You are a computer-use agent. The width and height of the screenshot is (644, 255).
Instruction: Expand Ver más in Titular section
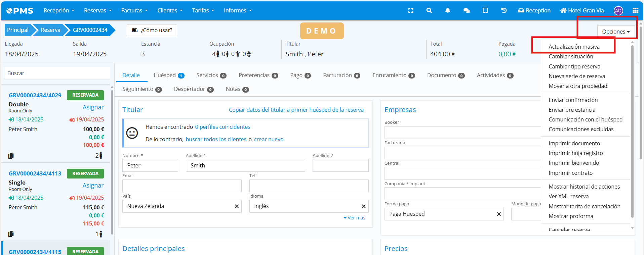pos(354,218)
